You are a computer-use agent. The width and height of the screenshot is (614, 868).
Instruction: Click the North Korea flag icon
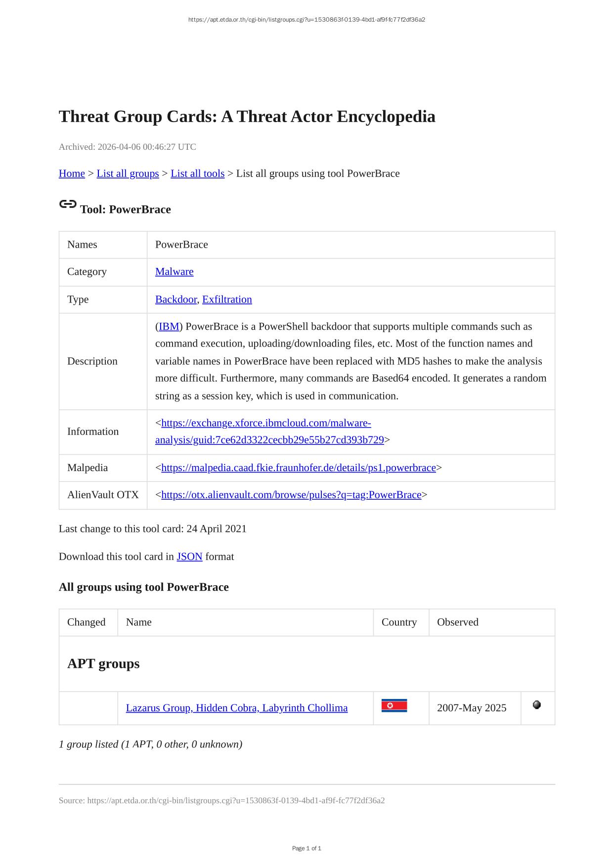point(394,705)
